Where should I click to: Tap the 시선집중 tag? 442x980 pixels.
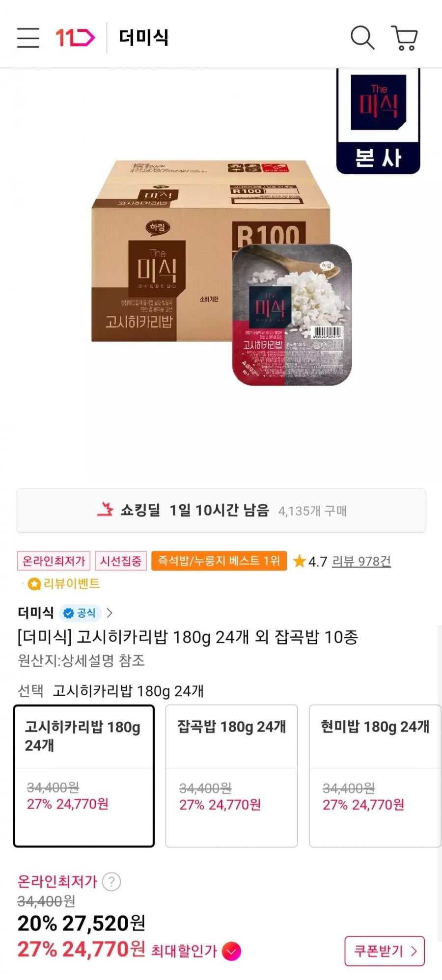click(x=121, y=561)
